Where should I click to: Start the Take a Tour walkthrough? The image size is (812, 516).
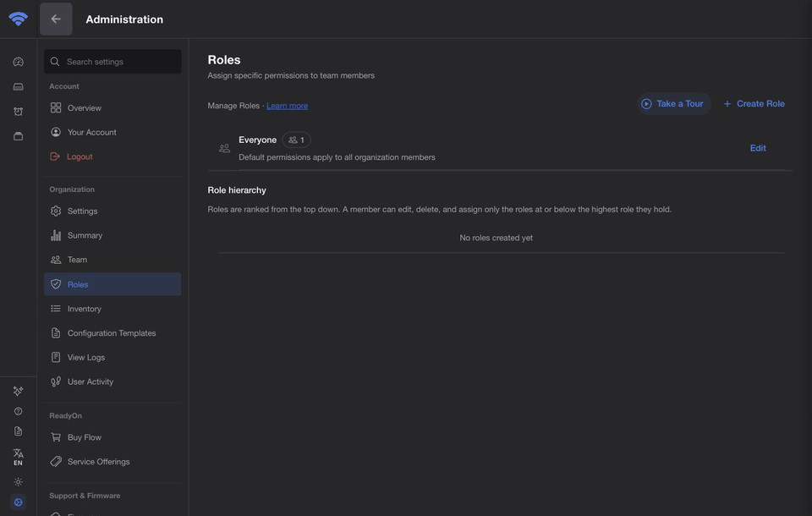pyautogui.click(x=674, y=103)
